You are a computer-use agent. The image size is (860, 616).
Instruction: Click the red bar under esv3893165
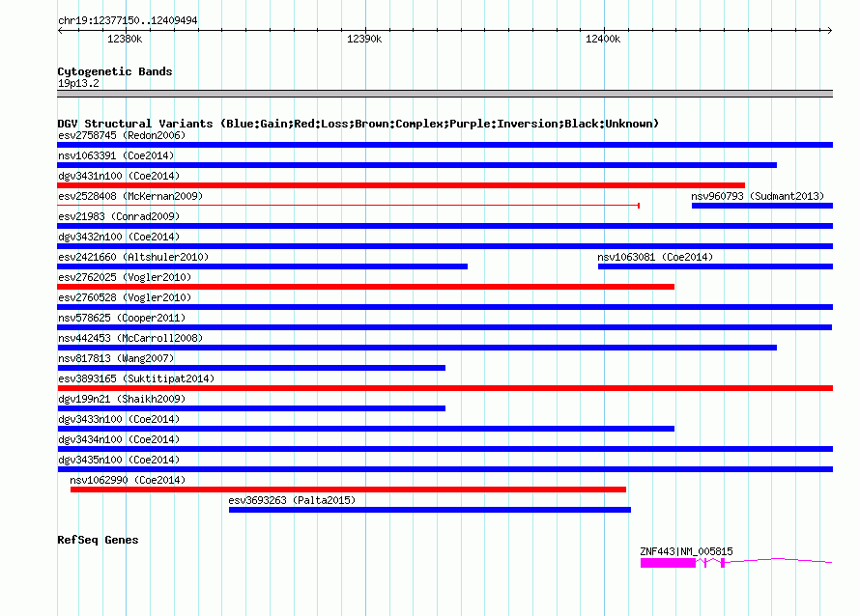tap(444, 388)
